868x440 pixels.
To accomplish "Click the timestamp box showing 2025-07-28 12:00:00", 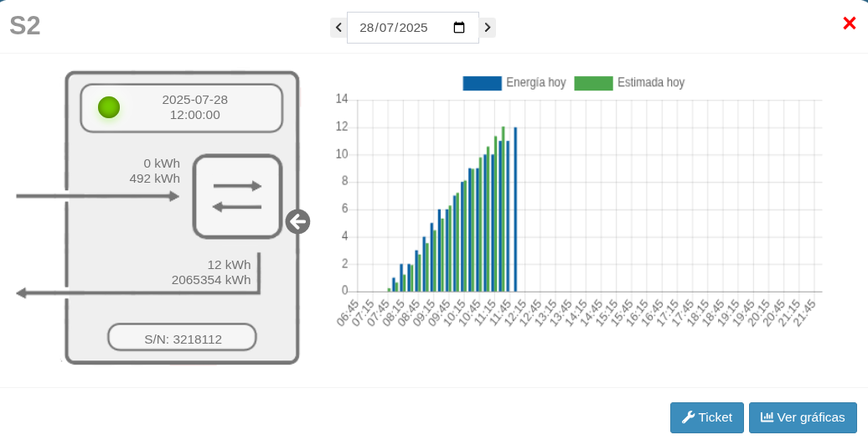I will pyautogui.click(x=194, y=107).
